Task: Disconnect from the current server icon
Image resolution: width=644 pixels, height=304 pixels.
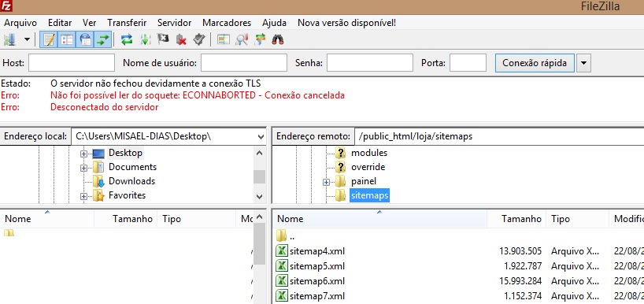Action: click(x=181, y=40)
